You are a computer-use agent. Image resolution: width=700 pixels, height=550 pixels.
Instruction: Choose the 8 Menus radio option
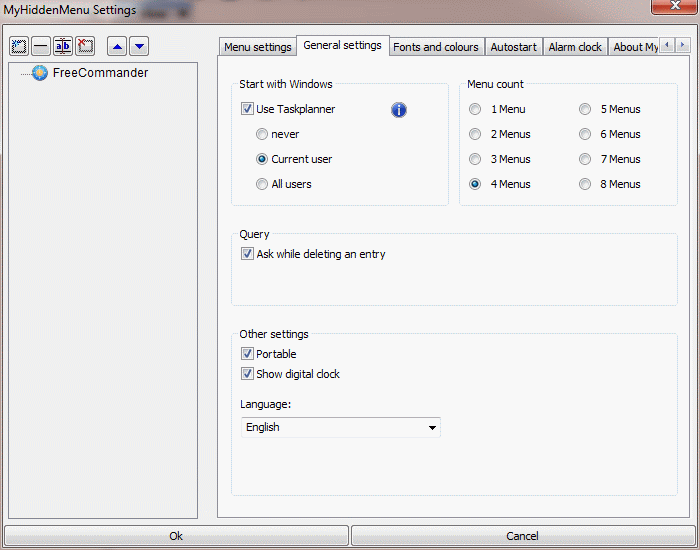point(585,184)
